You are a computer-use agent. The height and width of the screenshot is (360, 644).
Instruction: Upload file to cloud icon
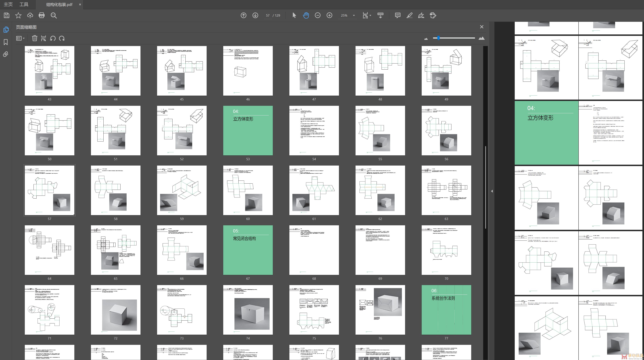30,16
